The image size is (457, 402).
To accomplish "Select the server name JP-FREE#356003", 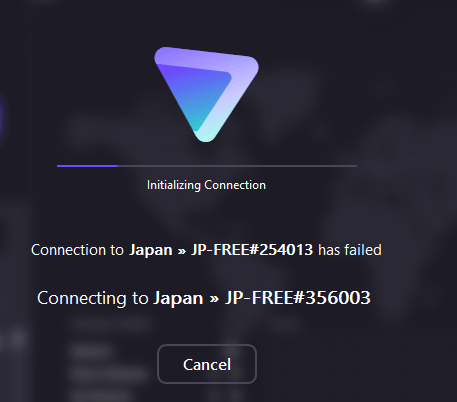I will click(298, 298).
